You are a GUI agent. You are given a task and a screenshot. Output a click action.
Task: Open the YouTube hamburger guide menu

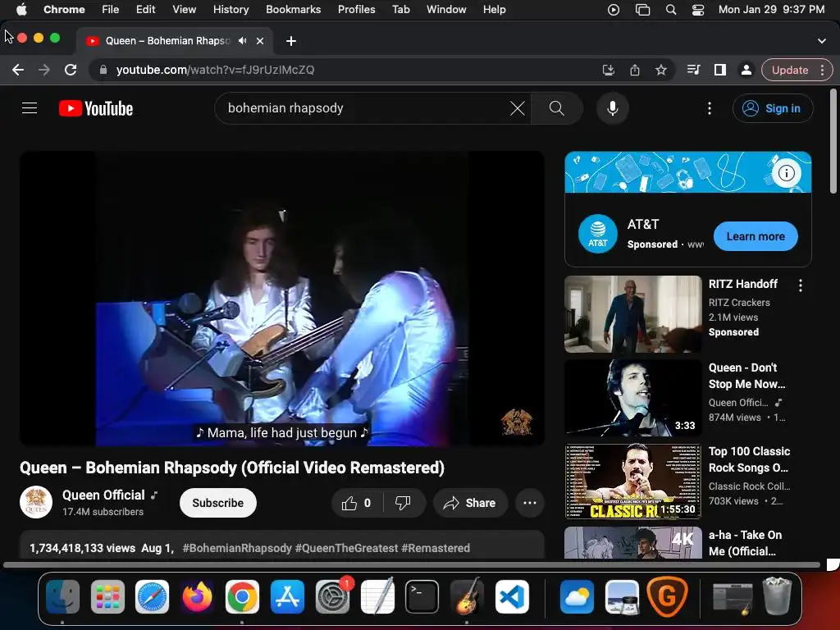point(30,108)
